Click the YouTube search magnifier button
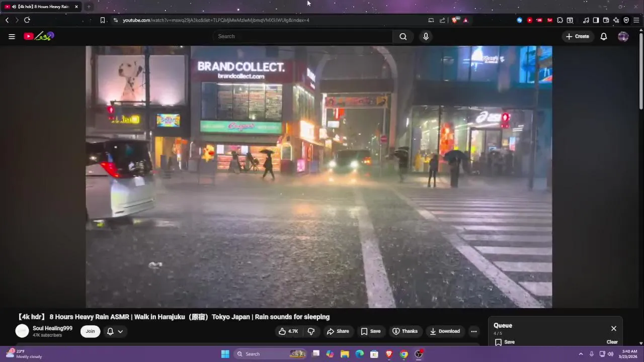 tap(403, 36)
